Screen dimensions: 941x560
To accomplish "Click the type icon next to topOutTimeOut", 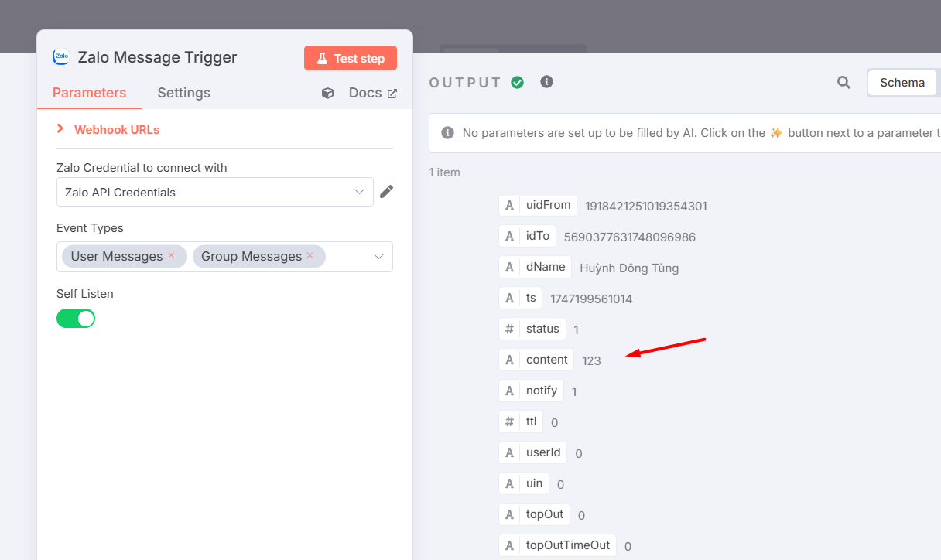I will point(509,545).
